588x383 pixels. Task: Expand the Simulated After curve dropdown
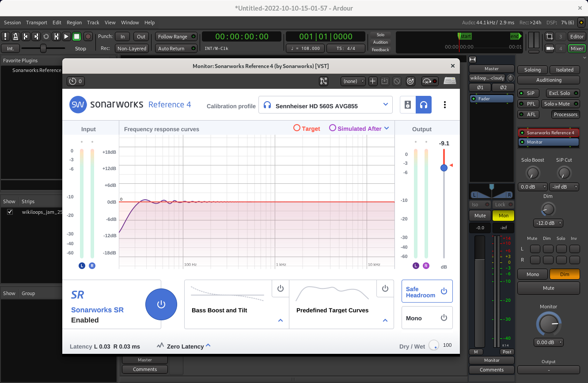tap(387, 128)
